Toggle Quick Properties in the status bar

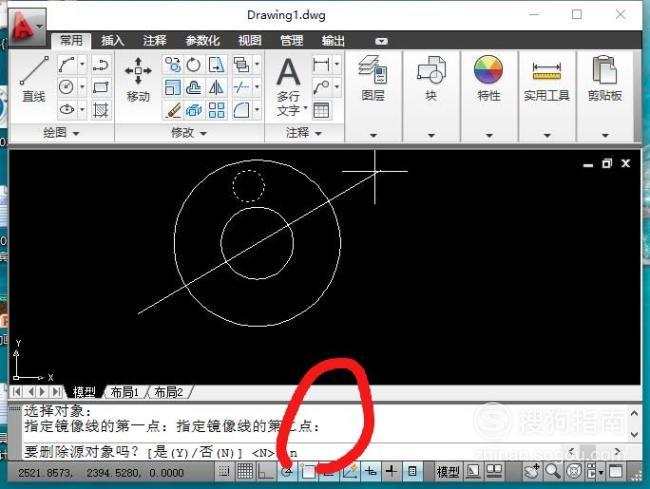412,471
